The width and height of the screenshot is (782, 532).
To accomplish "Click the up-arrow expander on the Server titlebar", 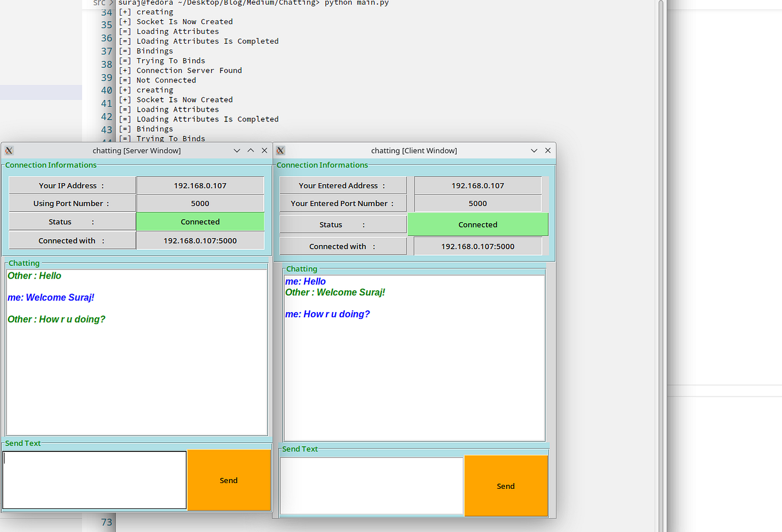I will pyautogui.click(x=250, y=150).
